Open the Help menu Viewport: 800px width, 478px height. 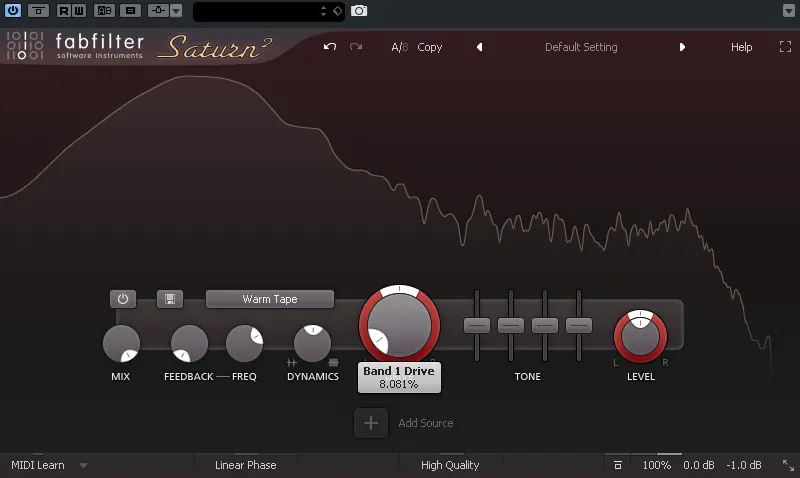pyautogui.click(x=741, y=47)
